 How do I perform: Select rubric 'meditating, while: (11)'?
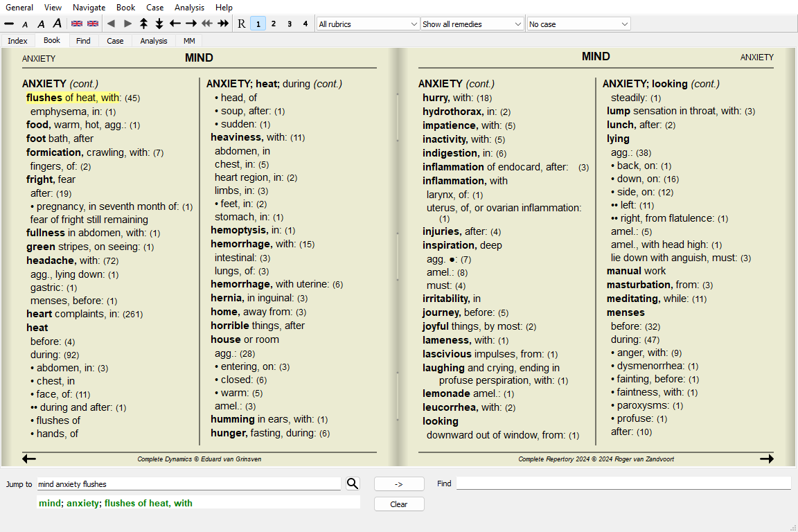click(657, 299)
